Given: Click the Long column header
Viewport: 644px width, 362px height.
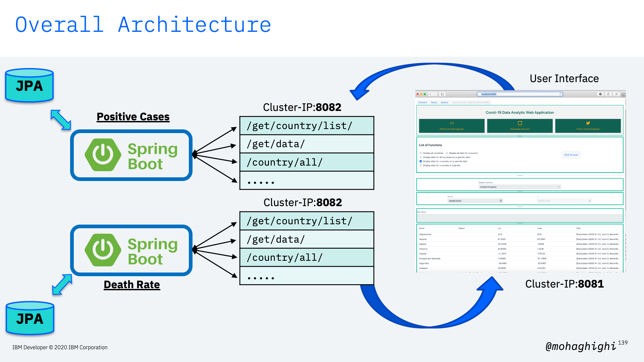Looking at the screenshot, I should click(x=539, y=228).
